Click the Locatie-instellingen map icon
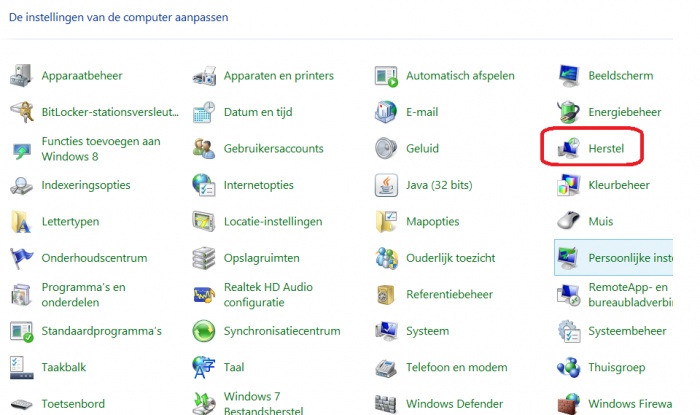This screenshot has width=700, height=415. (204, 222)
